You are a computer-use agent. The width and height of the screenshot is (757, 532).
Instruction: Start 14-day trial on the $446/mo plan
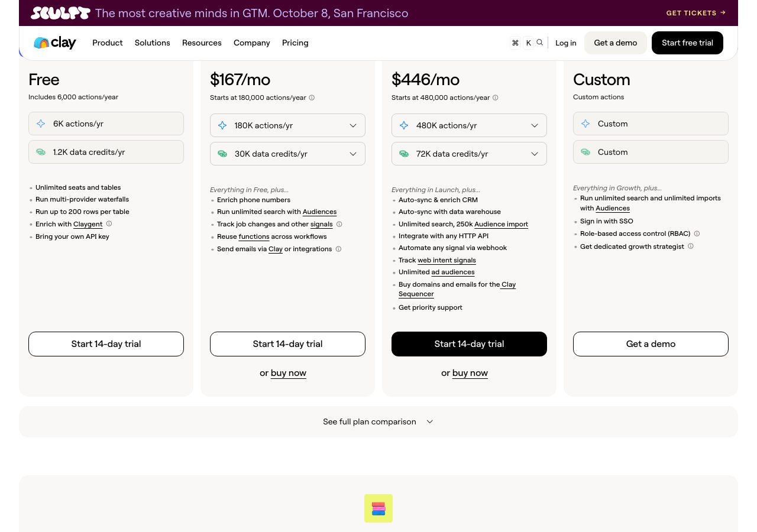pyautogui.click(x=469, y=344)
